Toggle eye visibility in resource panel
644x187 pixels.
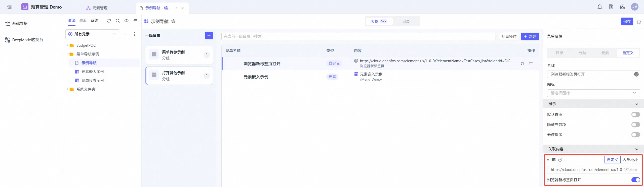coord(127,21)
